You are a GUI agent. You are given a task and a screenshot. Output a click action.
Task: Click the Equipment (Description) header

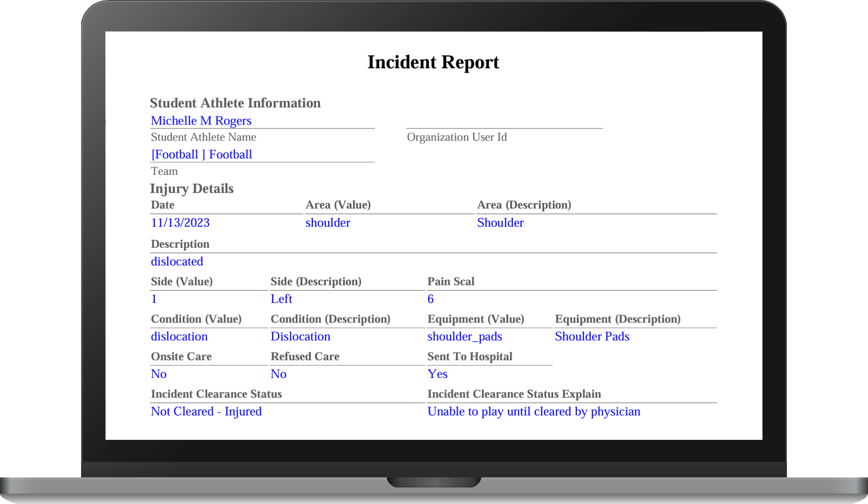(x=618, y=319)
